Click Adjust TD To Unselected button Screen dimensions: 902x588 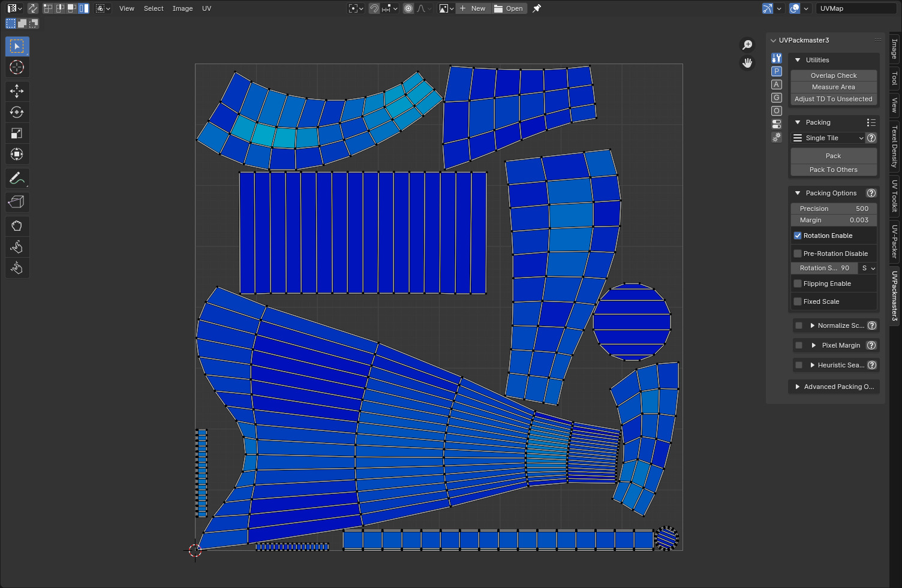[x=834, y=99]
